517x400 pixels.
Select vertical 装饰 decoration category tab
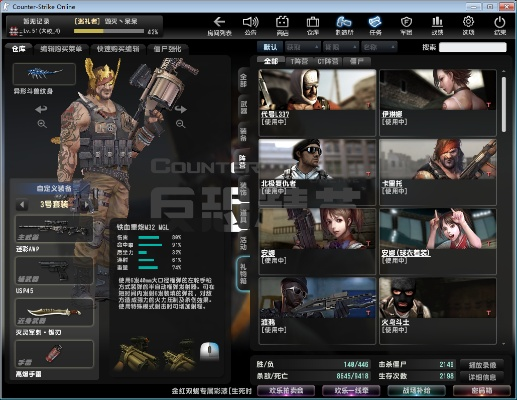tap(244, 189)
